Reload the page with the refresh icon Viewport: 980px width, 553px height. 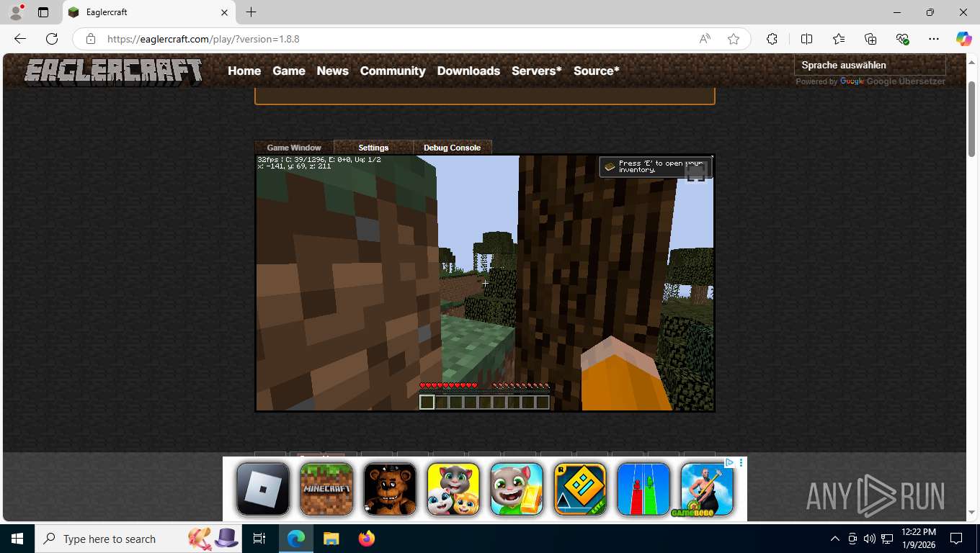click(x=52, y=39)
